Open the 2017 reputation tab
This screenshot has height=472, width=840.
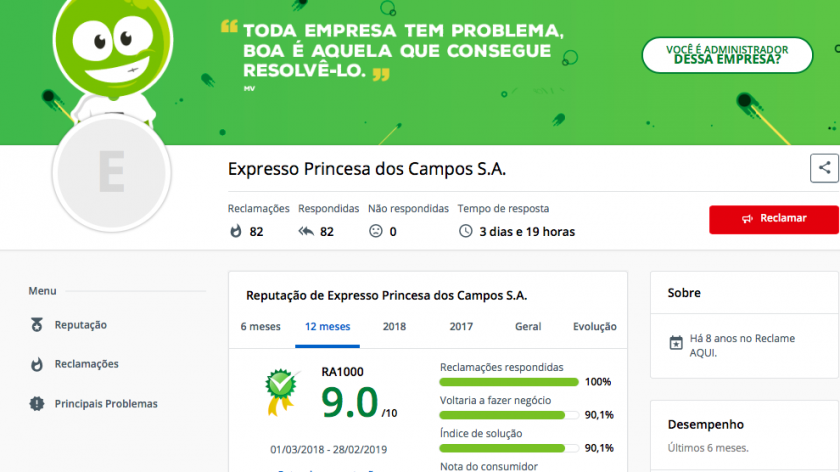(461, 326)
